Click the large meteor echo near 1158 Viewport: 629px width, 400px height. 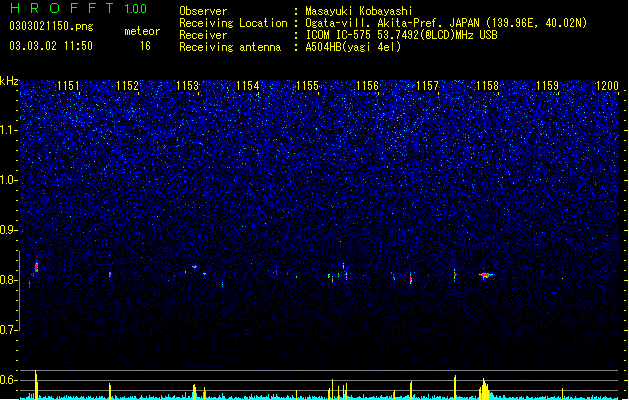pyautogui.click(x=486, y=275)
